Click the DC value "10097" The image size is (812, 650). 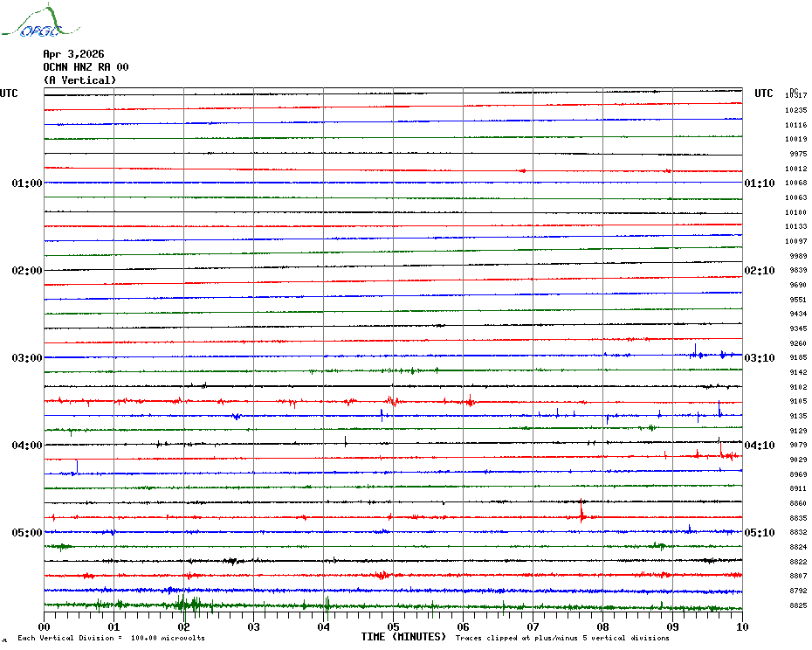pyautogui.click(x=796, y=241)
